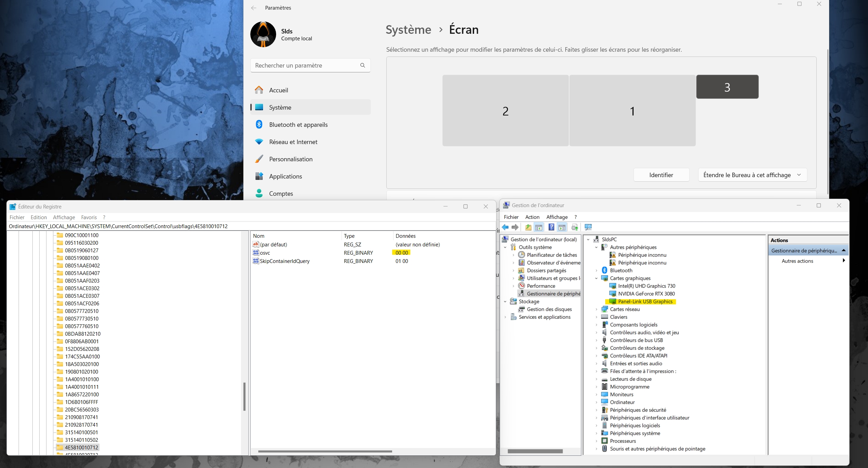This screenshot has width=868, height=468.
Task: Click the Up one level folder icon
Action: pyautogui.click(x=528, y=227)
